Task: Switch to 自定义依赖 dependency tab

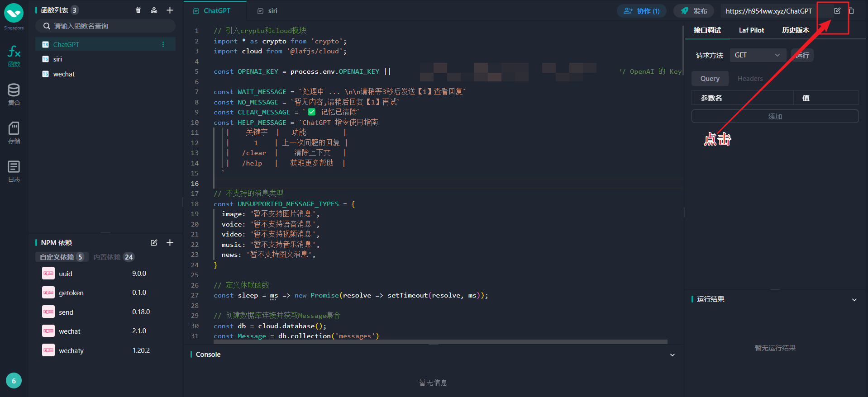Action: (x=62, y=257)
